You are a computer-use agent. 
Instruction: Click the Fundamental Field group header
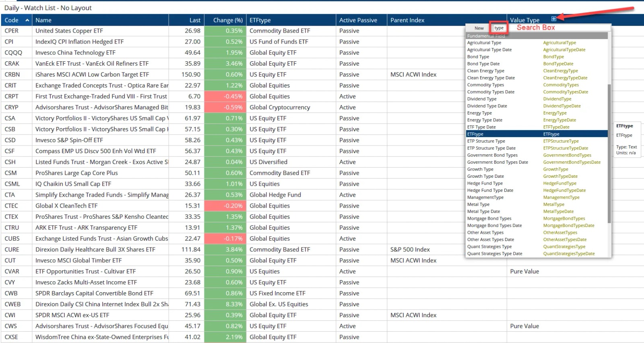(x=537, y=36)
